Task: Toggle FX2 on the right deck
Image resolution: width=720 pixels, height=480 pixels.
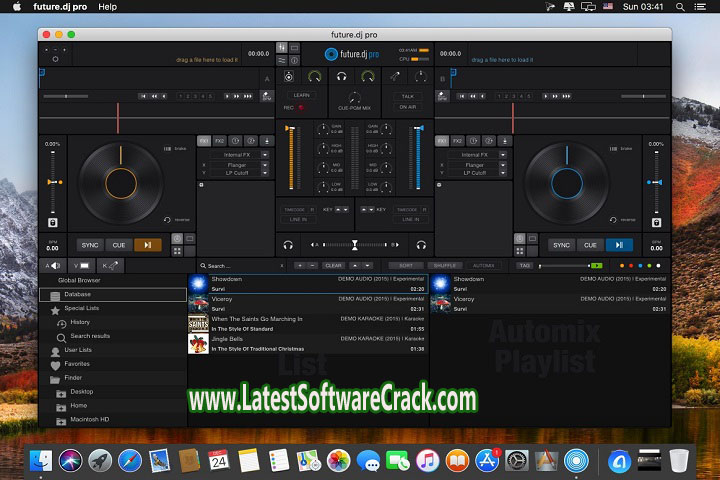Action: (458, 141)
